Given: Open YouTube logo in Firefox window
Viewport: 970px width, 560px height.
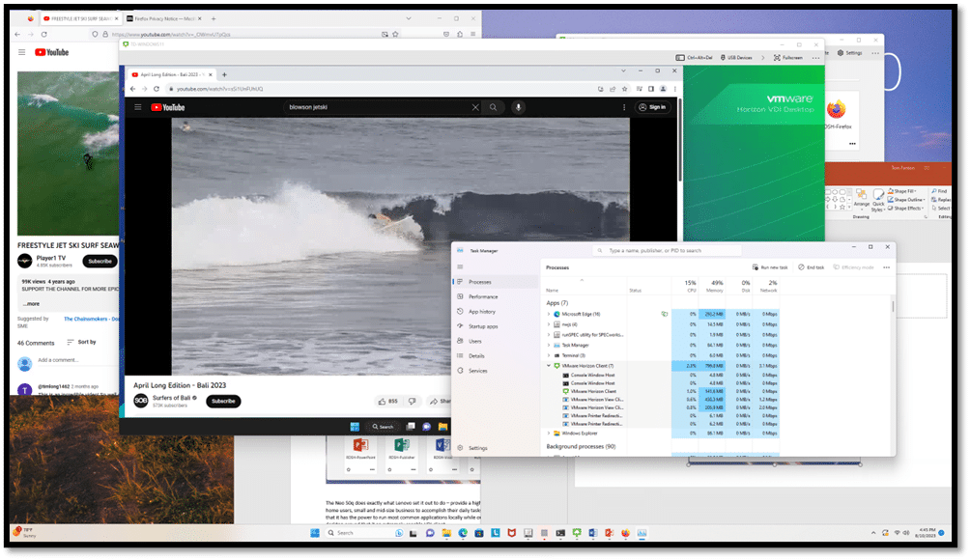Looking at the screenshot, I should (x=51, y=52).
